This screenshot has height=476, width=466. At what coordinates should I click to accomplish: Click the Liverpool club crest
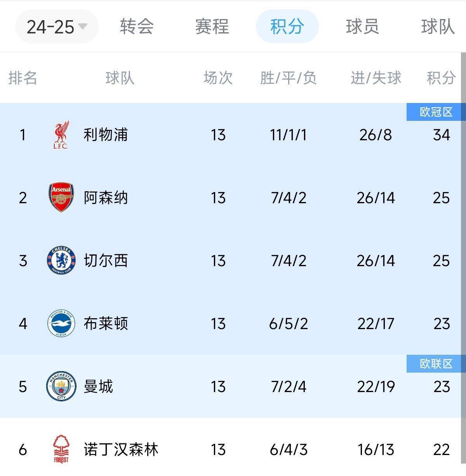tap(60, 135)
